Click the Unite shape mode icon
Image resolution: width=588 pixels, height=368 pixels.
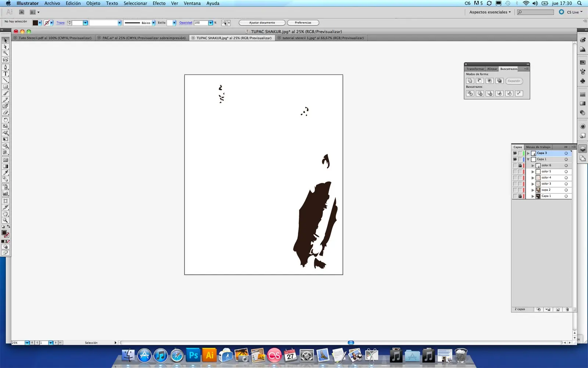470,81
